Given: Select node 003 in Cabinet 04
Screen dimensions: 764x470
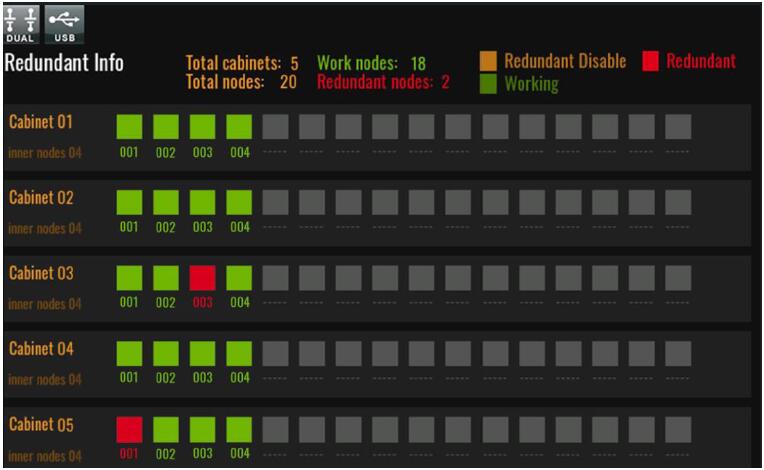Looking at the screenshot, I should (x=202, y=353).
